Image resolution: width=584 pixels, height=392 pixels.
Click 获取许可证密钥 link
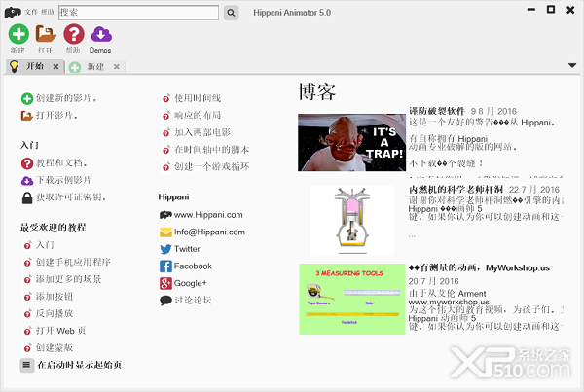71,197
